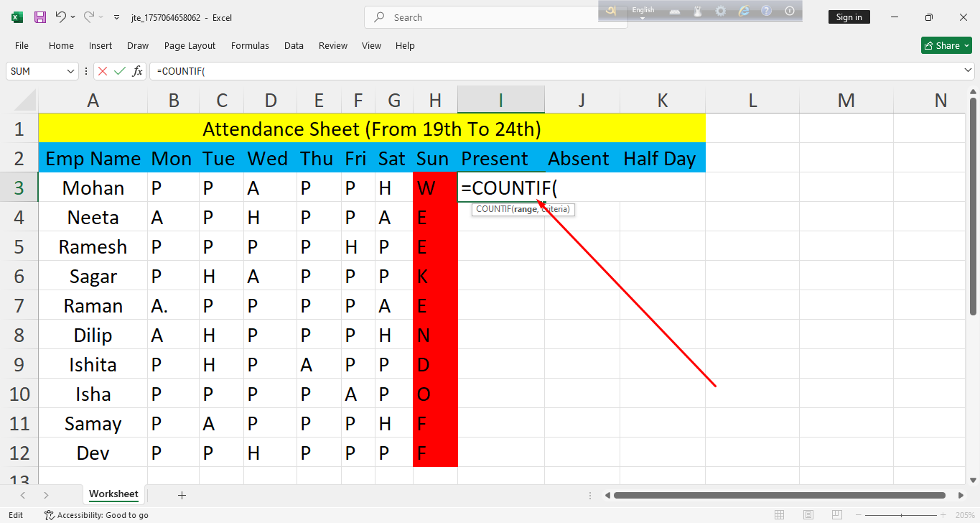
Task: Expand the Name Box dropdown showing SUM
Action: (x=70, y=71)
